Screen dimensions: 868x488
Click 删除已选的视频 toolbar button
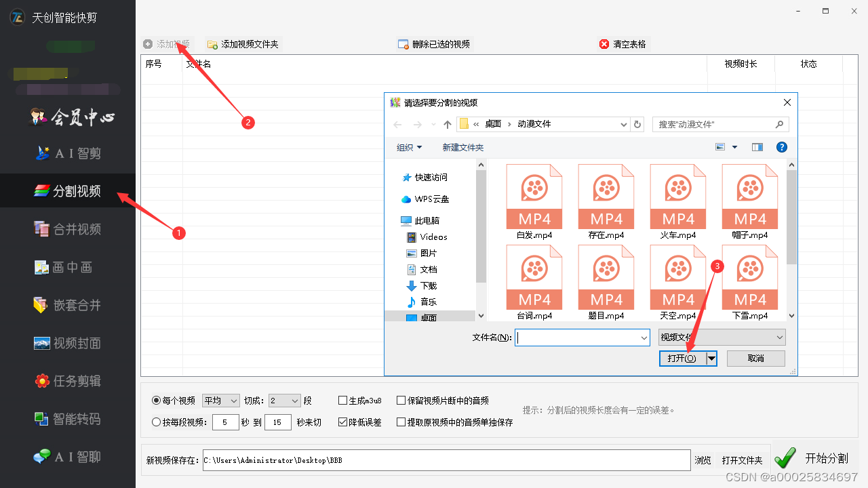pyautogui.click(x=434, y=44)
